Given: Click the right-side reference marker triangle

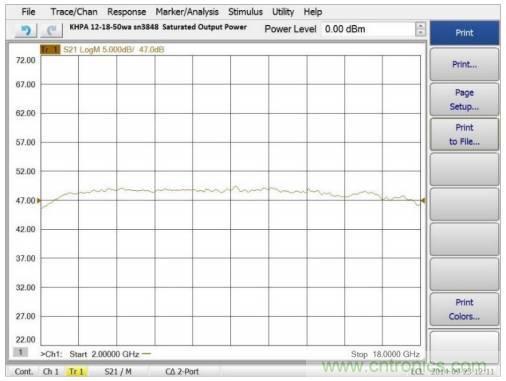Looking at the screenshot, I should (423, 200).
